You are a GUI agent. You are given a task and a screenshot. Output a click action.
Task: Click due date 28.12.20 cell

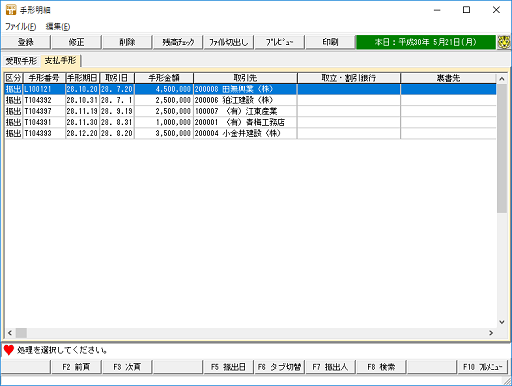(x=82, y=133)
